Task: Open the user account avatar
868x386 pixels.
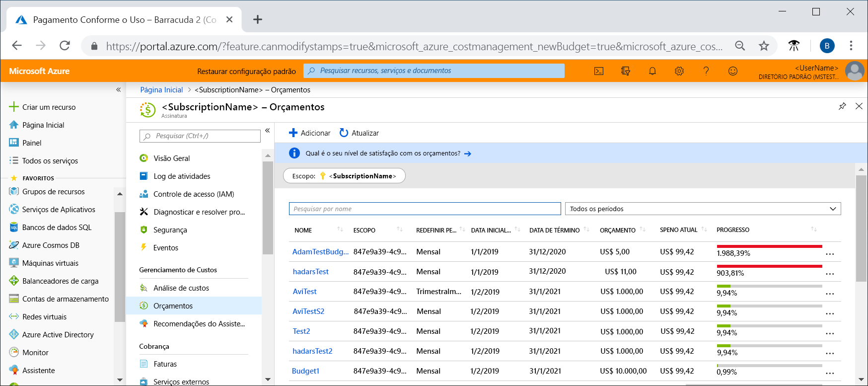Action: click(855, 71)
